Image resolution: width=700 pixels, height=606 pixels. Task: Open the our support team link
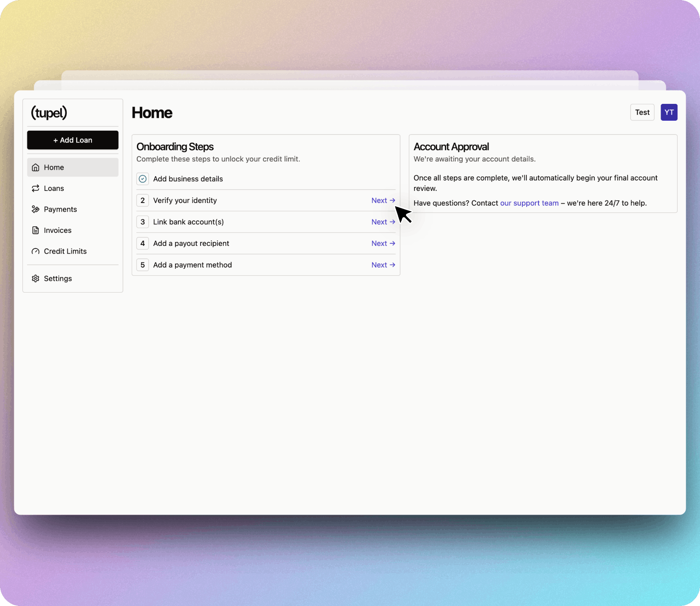point(529,203)
